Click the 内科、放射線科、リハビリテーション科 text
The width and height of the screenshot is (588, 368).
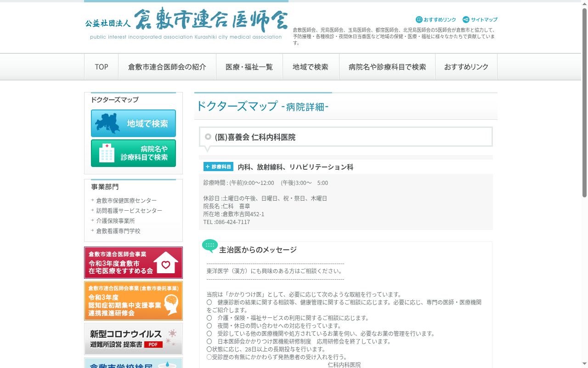[x=295, y=167]
